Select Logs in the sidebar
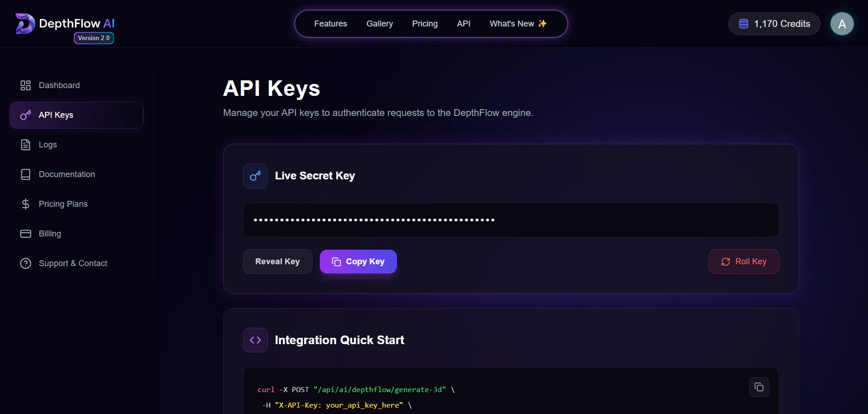 (x=76, y=145)
